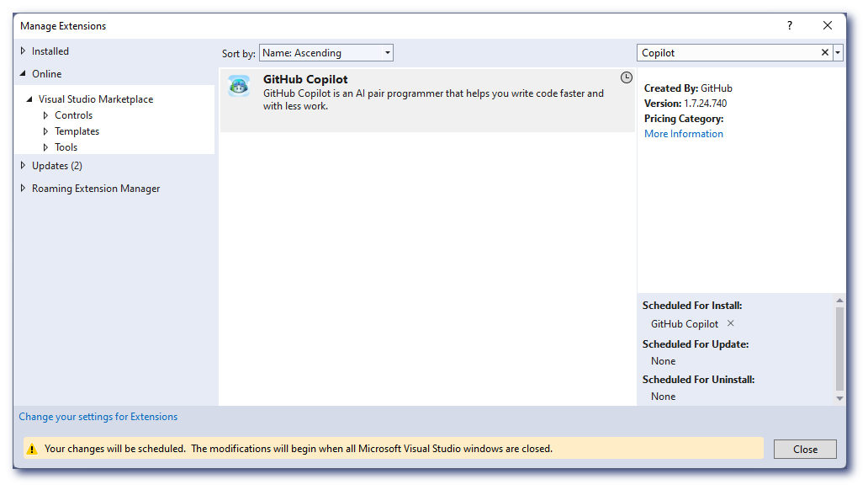Viewport: 868px width, 490px height.
Task: Select Roaming Extension Manager category
Action: (x=96, y=189)
